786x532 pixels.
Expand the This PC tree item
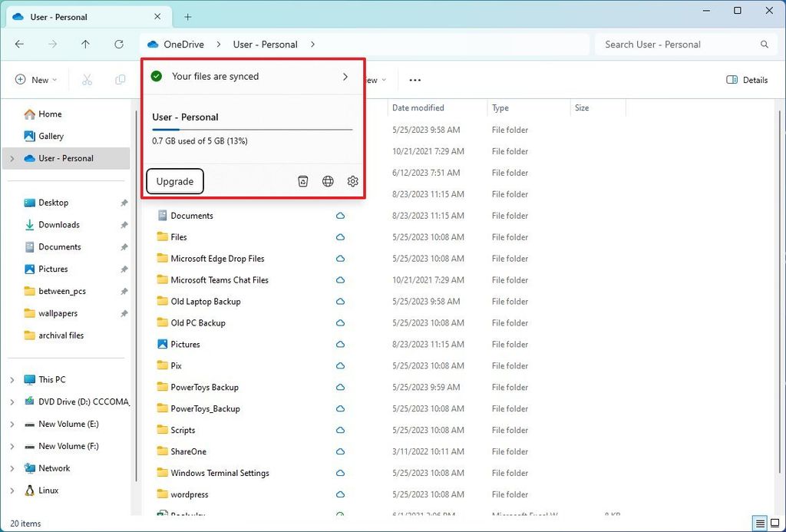[11, 379]
